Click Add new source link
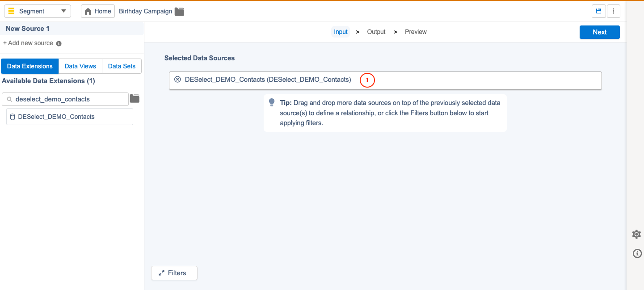The width and height of the screenshot is (644, 290). tap(28, 43)
